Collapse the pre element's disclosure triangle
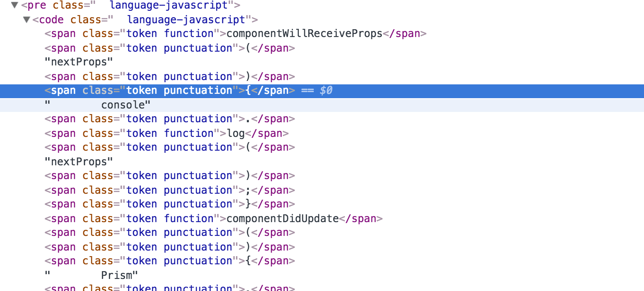644x291 pixels. click(14, 6)
